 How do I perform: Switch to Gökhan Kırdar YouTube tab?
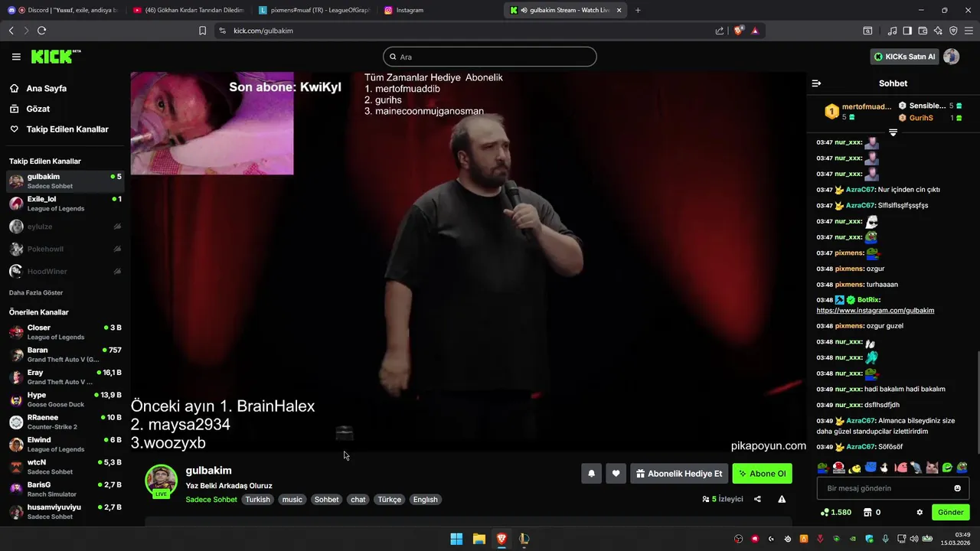tap(188, 10)
